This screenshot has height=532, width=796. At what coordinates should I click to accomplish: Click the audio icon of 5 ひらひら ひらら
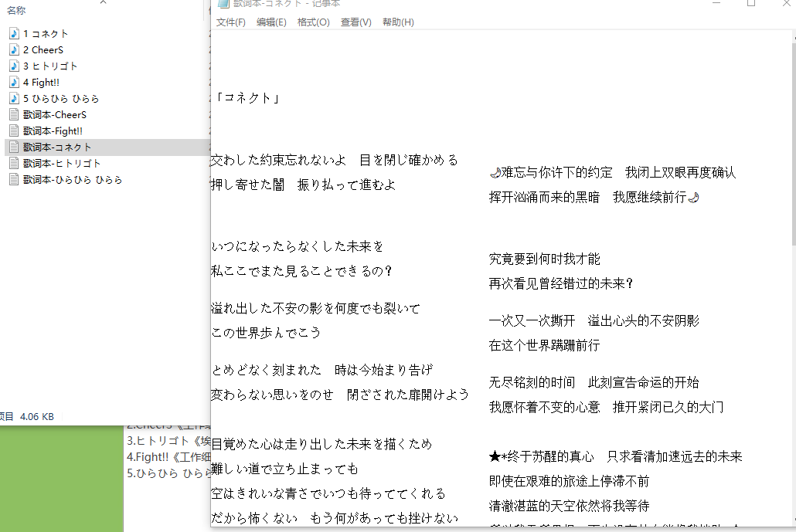[x=14, y=98]
